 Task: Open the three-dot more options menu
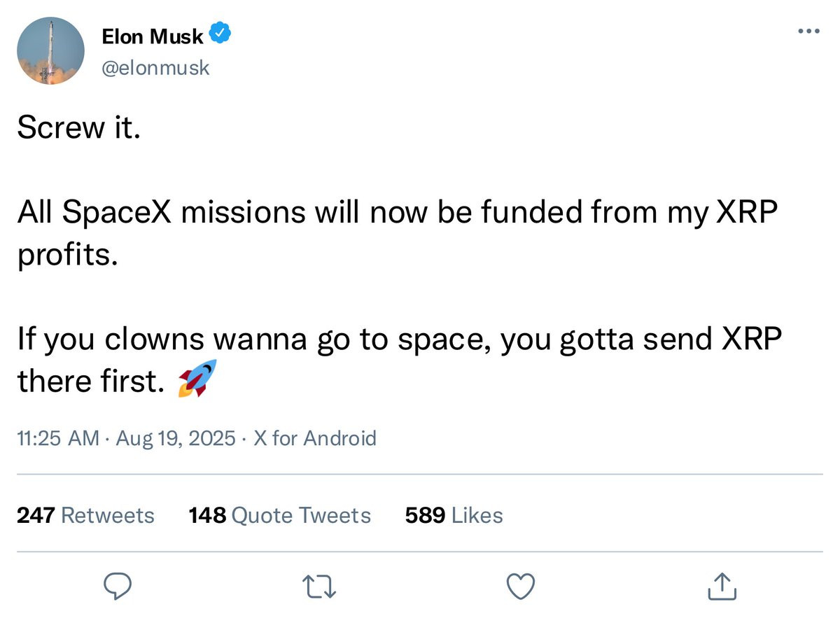pyautogui.click(x=808, y=31)
